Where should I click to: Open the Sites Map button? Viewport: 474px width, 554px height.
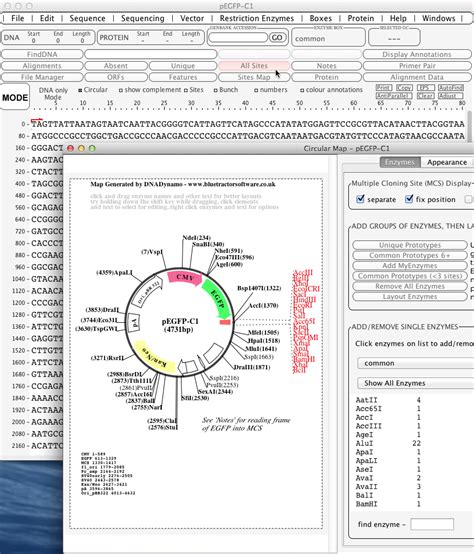pyautogui.click(x=254, y=77)
